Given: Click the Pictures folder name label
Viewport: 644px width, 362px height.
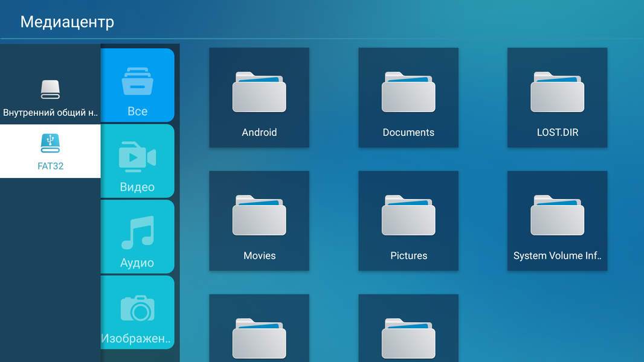Looking at the screenshot, I should [x=408, y=256].
